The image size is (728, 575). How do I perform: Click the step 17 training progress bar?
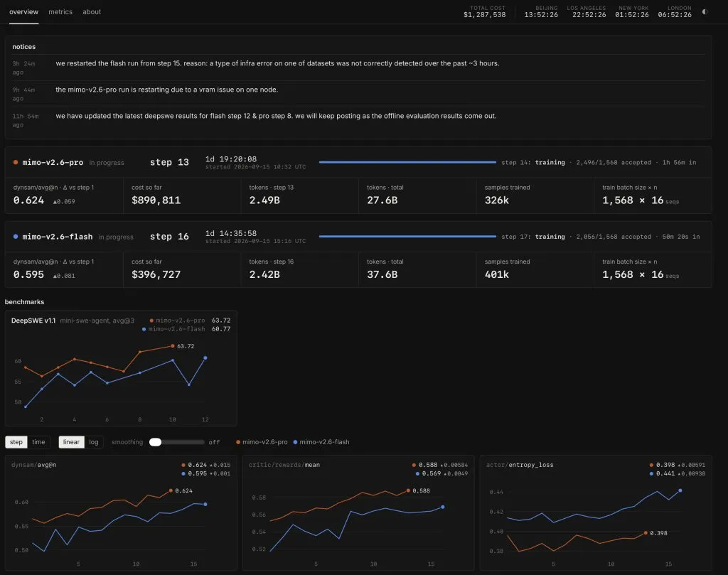click(x=407, y=237)
